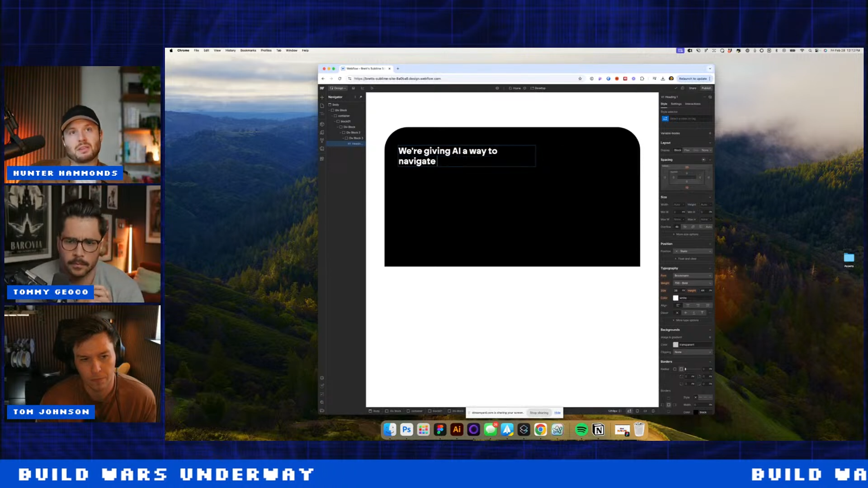
Task: Open Figma from the Dock
Action: tap(440, 429)
